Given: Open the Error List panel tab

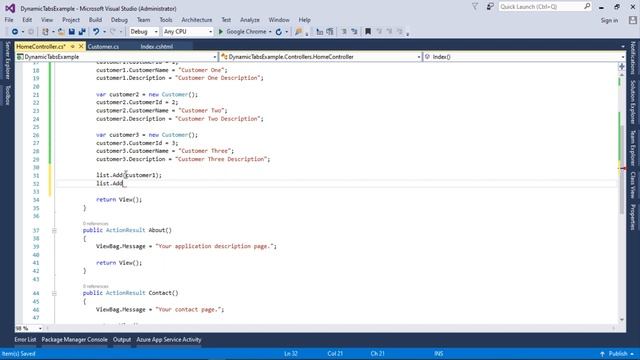Looking at the screenshot, I should click(x=25, y=340).
